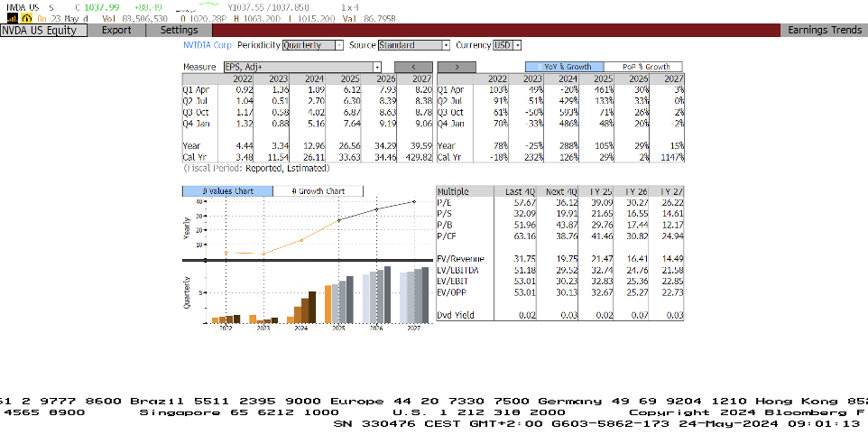The image size is (868, 444).
Task: Open the Currency USD dropdown
Action: [507, 45]
